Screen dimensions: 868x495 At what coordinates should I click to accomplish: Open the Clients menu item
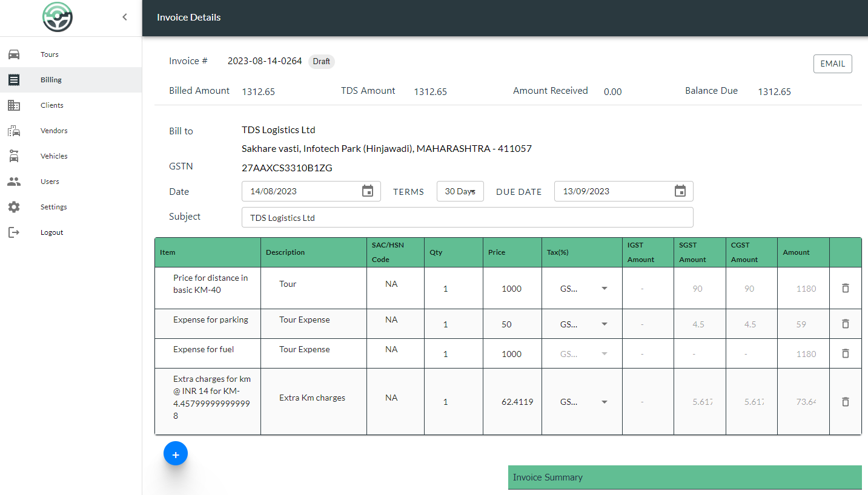(x=71, y=105)
